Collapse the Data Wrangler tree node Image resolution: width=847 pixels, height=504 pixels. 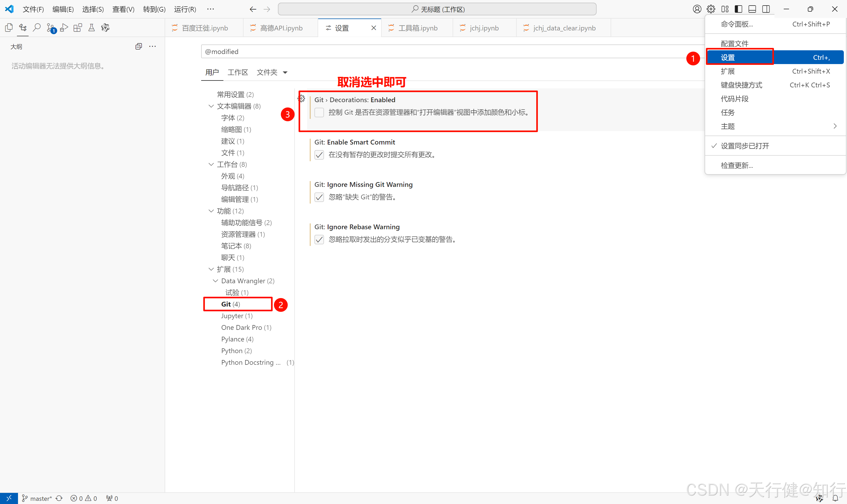point(215,281)
